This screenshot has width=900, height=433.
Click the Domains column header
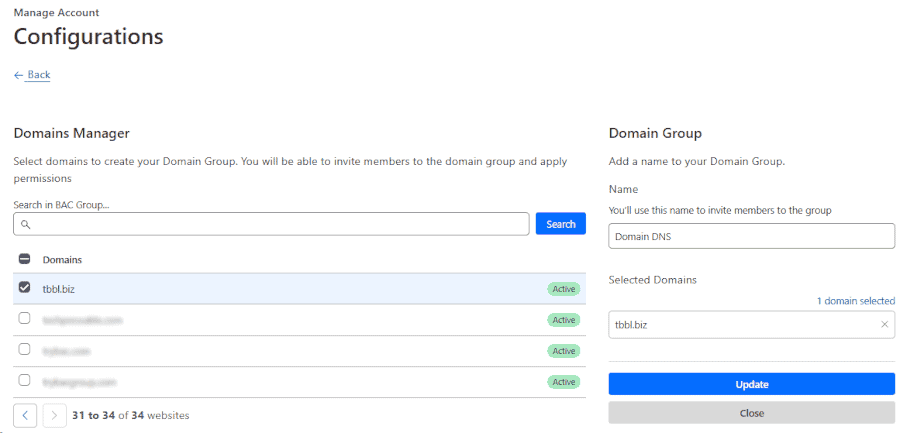point(62,260)
